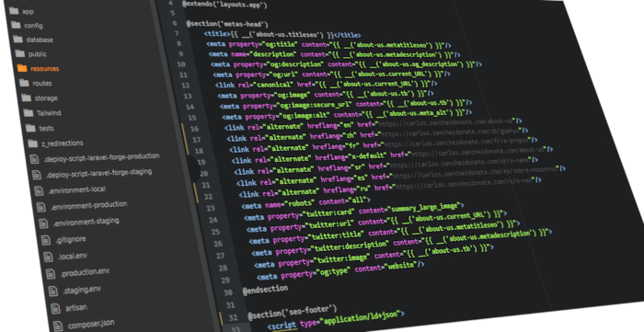This screenshot has width=644, height=332.
Task: Click the z_redirections folder icon
Action: click(33, 143)
